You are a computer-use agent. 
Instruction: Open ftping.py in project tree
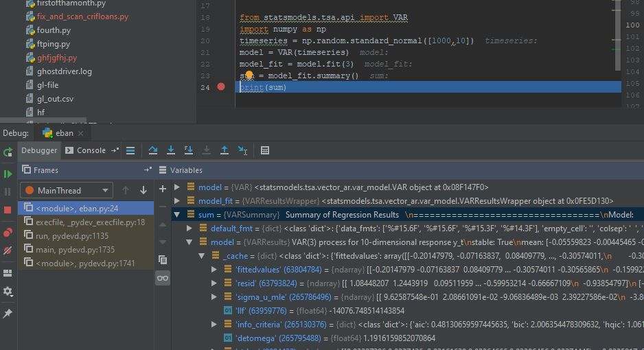point(54,44)
